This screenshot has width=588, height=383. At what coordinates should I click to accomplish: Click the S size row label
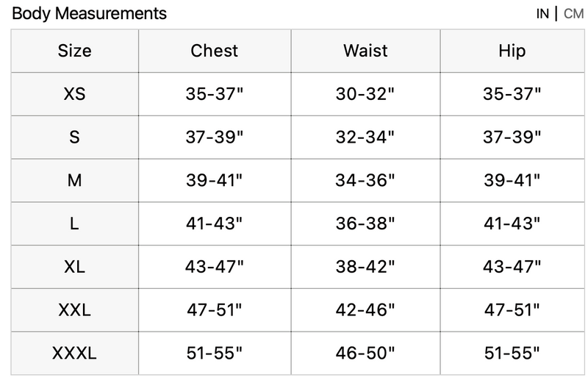74,137
